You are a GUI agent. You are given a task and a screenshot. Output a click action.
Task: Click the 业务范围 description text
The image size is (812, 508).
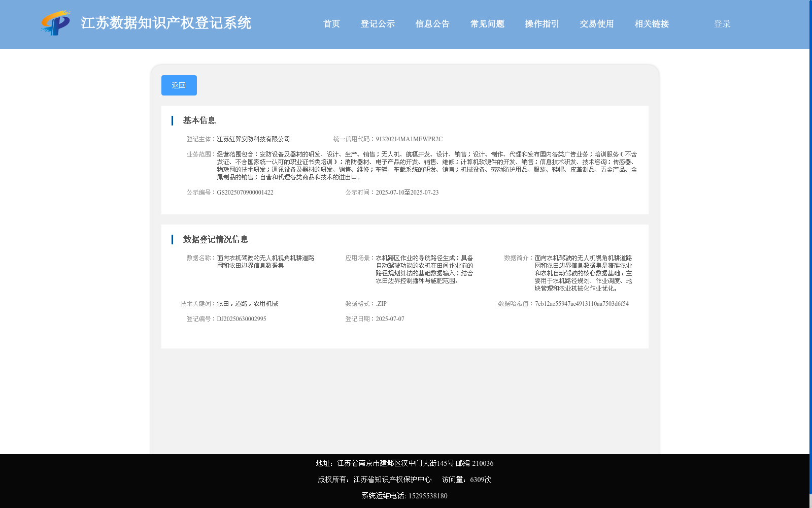tap(427, 166)
